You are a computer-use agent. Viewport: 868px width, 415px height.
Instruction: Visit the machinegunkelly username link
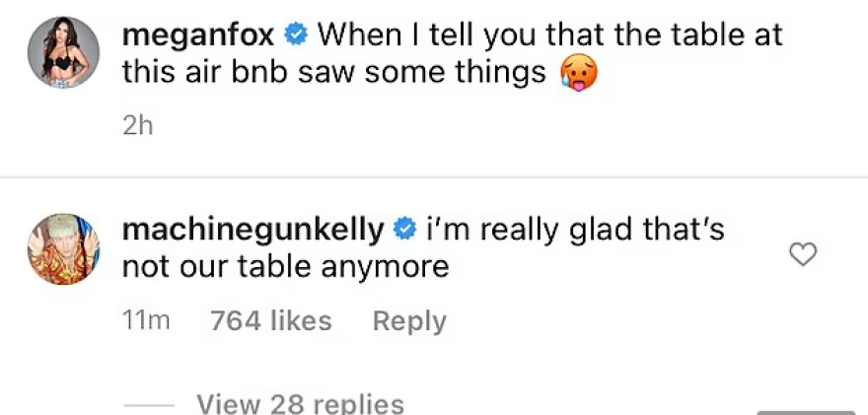[253, 231]
